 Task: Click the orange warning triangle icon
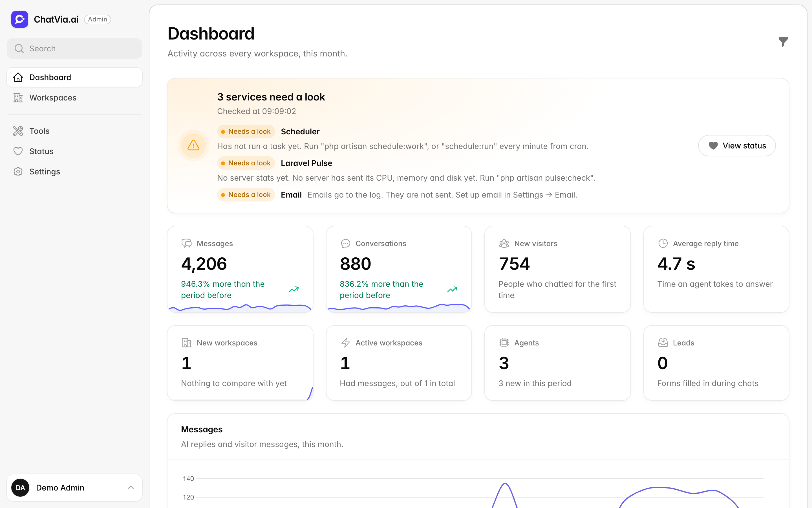193,145
